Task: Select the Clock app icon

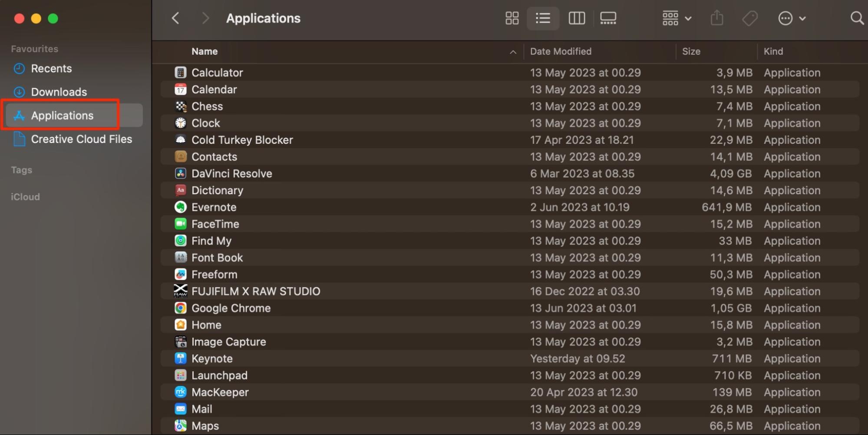Action: (x=181, y=123)
